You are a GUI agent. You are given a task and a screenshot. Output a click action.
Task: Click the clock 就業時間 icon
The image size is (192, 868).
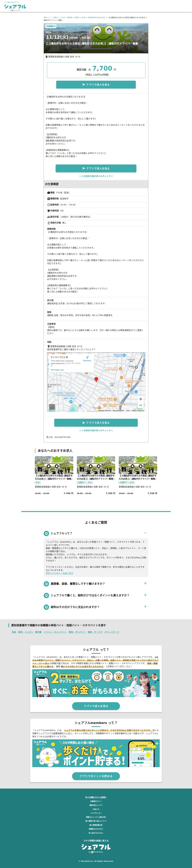tap(49, 205)
